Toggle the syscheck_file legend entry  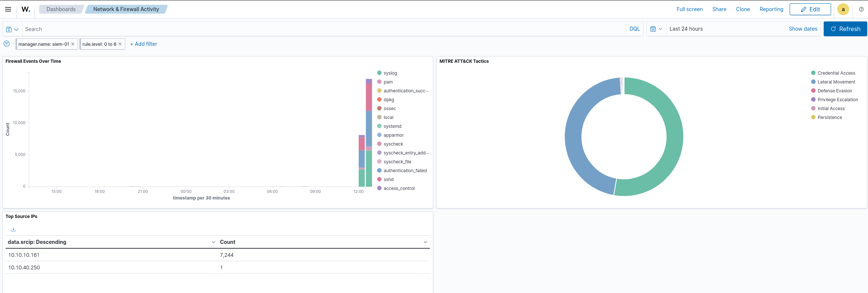[397, 162]
